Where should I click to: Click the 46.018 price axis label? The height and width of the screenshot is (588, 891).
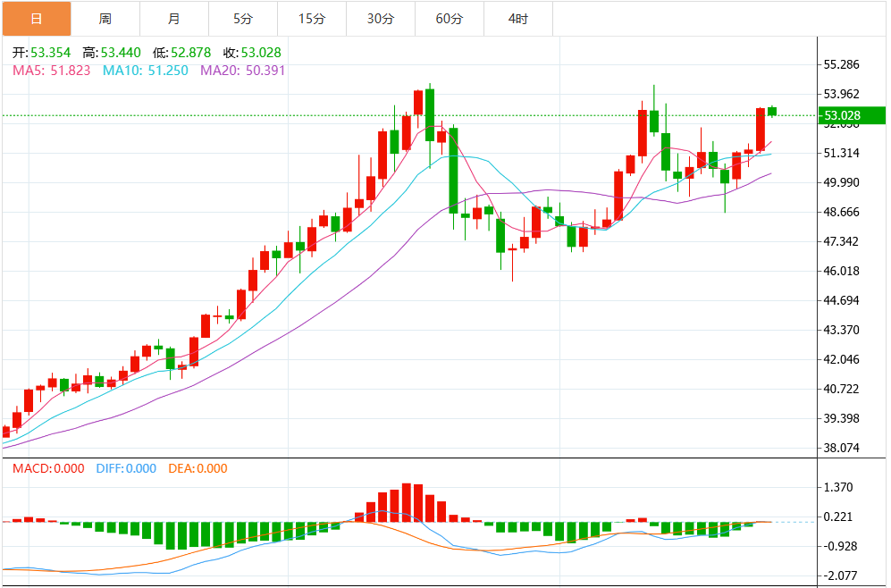point(842,272)
